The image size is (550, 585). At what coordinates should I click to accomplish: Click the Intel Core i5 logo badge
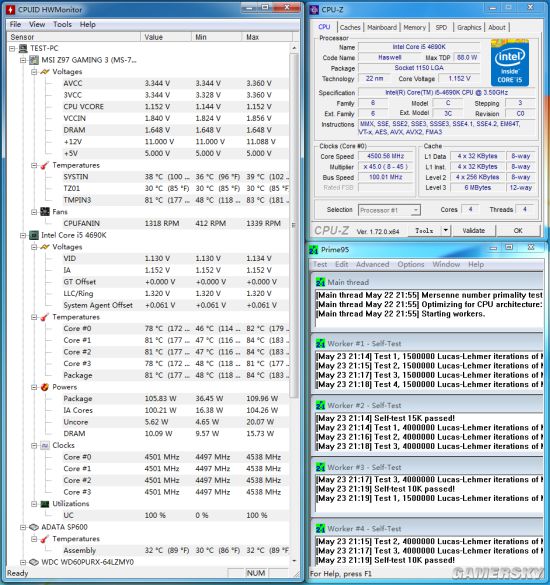(510, 63)
